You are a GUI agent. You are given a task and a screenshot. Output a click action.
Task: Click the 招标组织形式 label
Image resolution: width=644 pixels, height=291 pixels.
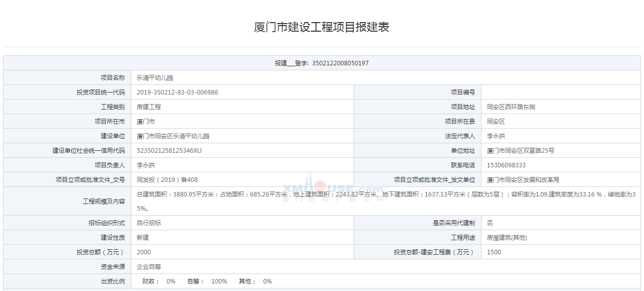coord(107,223)
